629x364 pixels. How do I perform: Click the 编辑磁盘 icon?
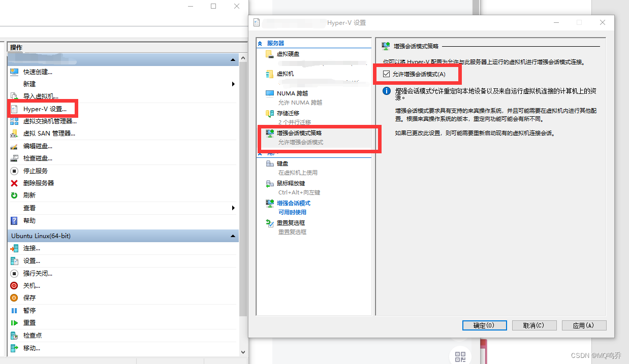[14, 146]
